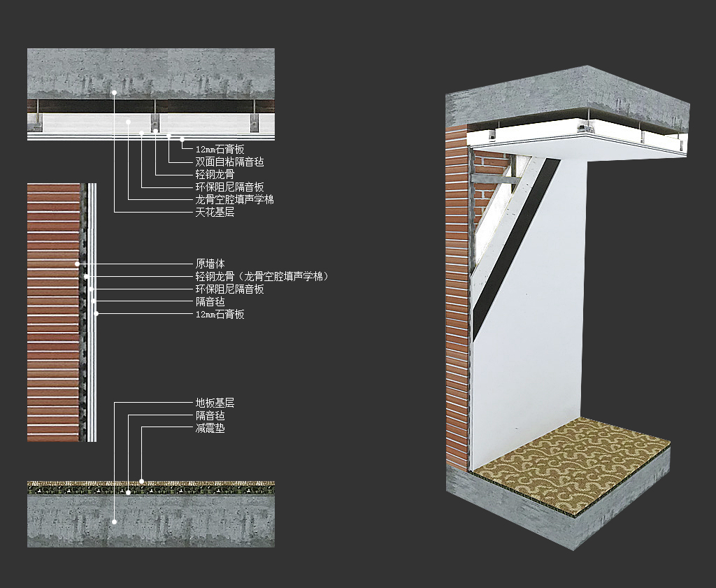Click the 隔音毡 label in floor section
Image resolution: width=716 pixels, height=588 pixels.
pyautogui.click(x=210, y=415)
